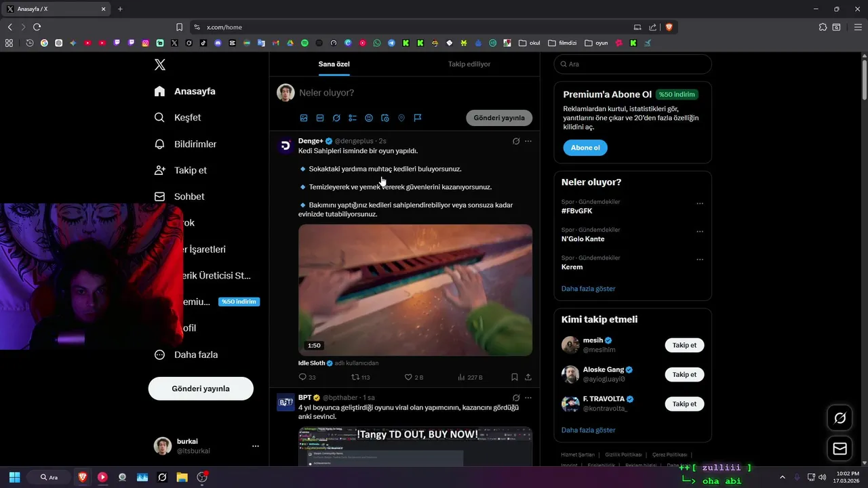The image size is (868, 488).
Task: Share the Denge+ post
Action: (528, 377)
